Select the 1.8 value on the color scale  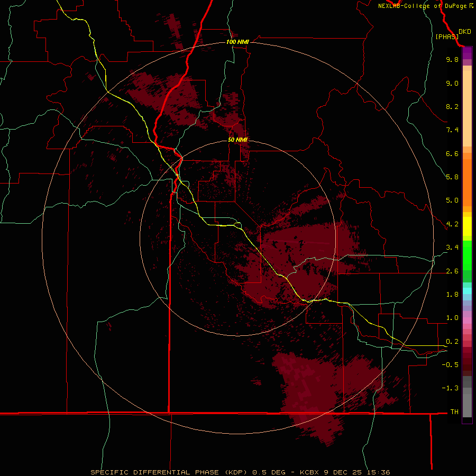(452, 295)
